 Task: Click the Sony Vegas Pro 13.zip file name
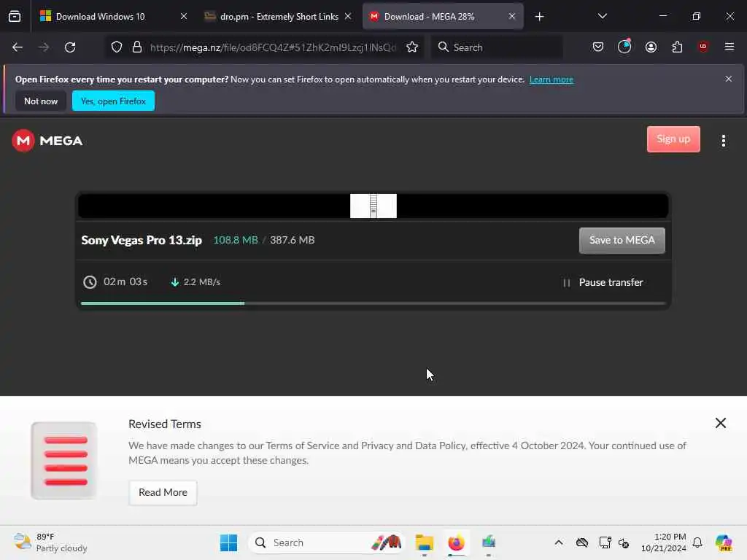(x=142, y=240)
